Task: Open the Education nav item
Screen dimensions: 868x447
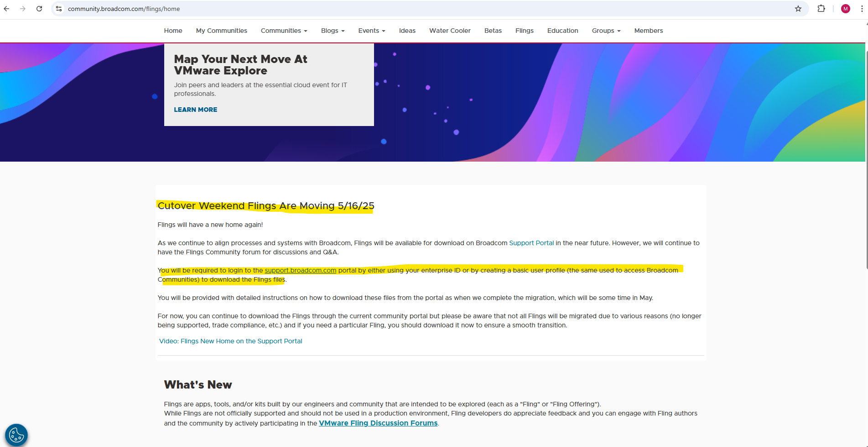Action: [x=563, y=31]
